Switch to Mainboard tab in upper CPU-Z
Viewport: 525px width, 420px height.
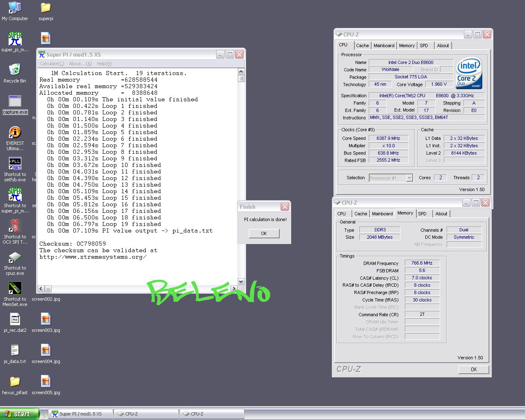coord(384,46)
